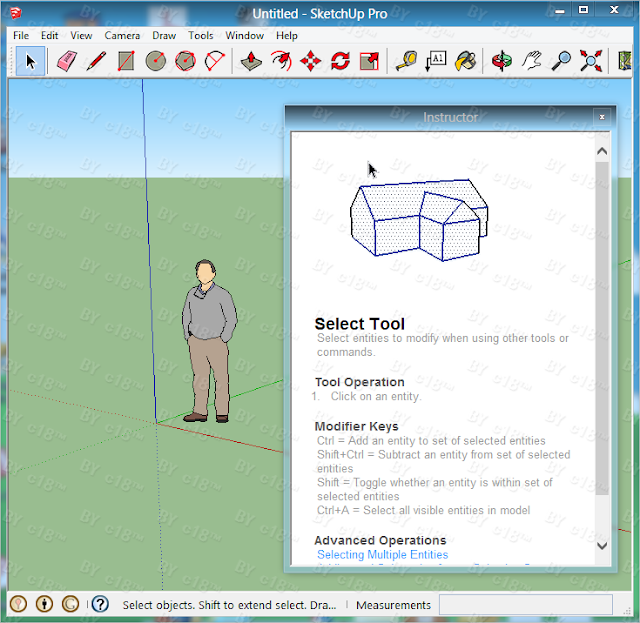Pick the Eraser tool
The width and height of the screenshot is (640, 623).
coord(67,61)
